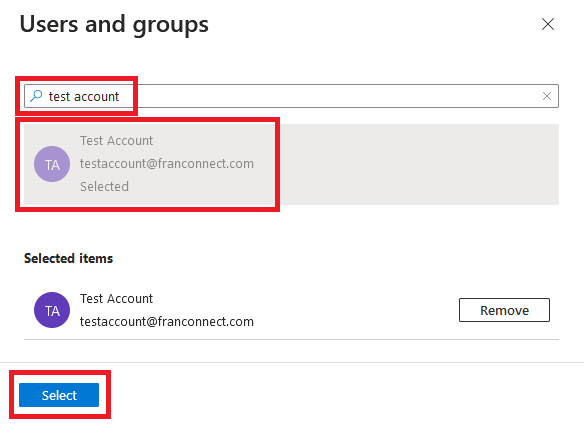Clear the search box using its X icon
Viewport: 584px width, 434px height.
pos(546,96)
